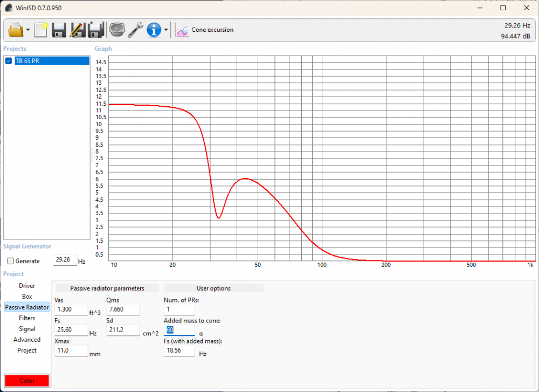Click the red Color swatch button
Screen dimensions: 539x392
point(27,381)
